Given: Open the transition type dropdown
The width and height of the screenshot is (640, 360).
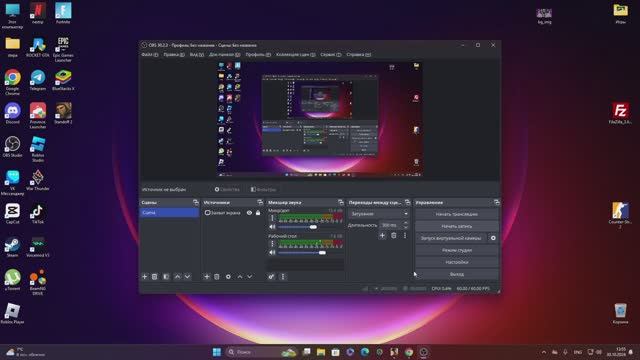Looking at the screenshot, I should point(379,213).
